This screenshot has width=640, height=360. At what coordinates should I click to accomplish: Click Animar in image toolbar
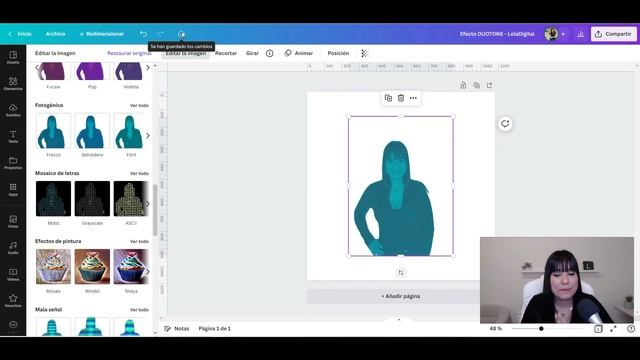(x=299, y=53)
